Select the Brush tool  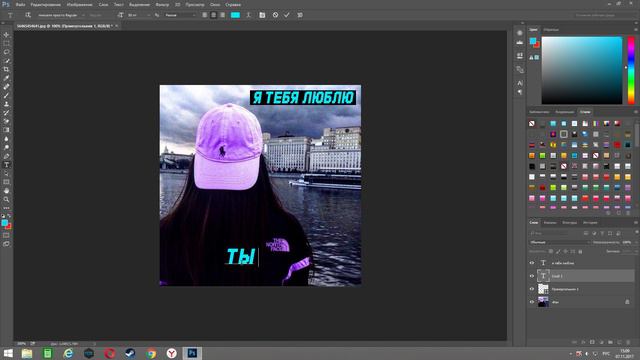(x=6, y=96)
